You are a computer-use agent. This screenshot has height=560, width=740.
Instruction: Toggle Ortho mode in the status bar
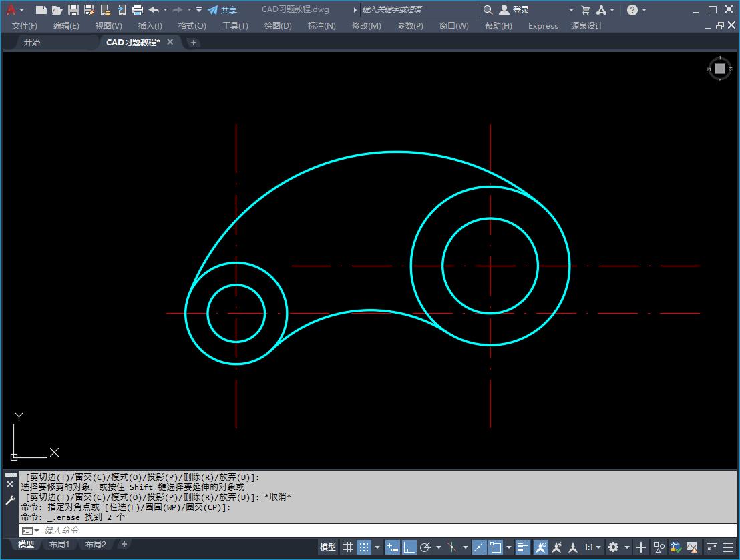pyautogui.click(x=409, y=547)
